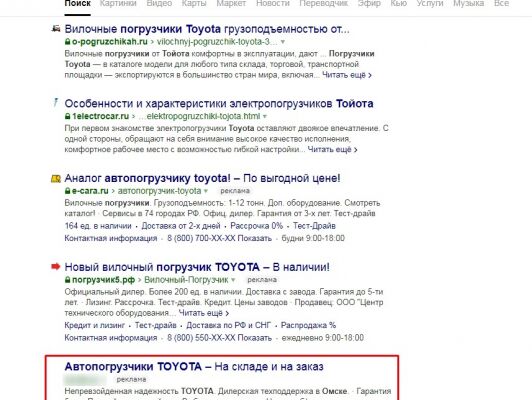Click the Вилочный-Погрузчик URL path
532x400 pixels.
(187, 280)
